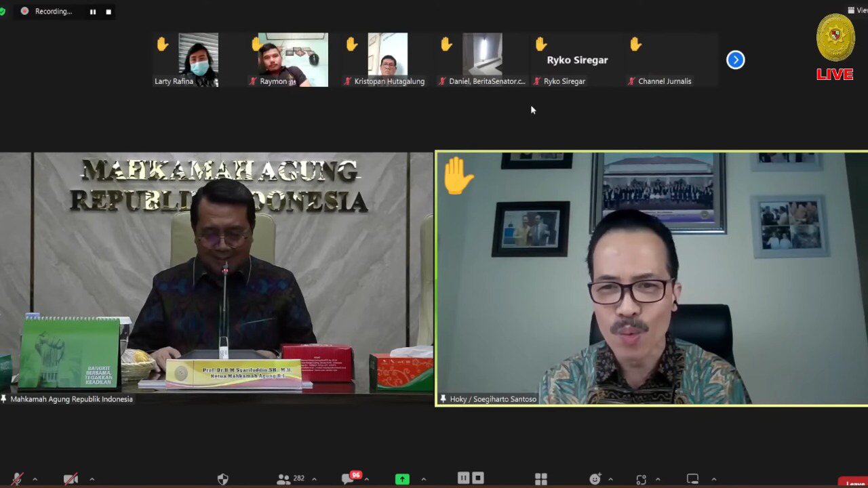Unmute your microphone
The width and height of the screenshot is (868, 488).
coord(17,478)
